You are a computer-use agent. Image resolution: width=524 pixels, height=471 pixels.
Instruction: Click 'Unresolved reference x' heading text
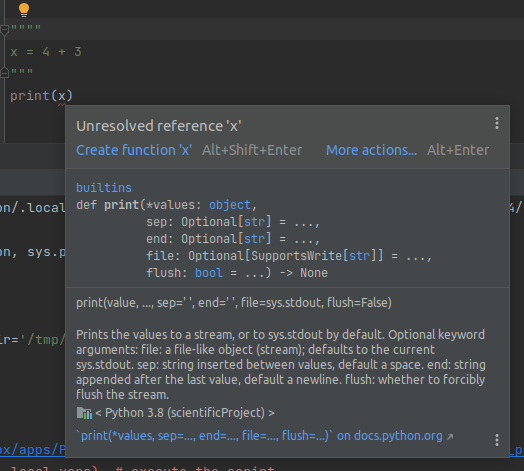[159, 126]
